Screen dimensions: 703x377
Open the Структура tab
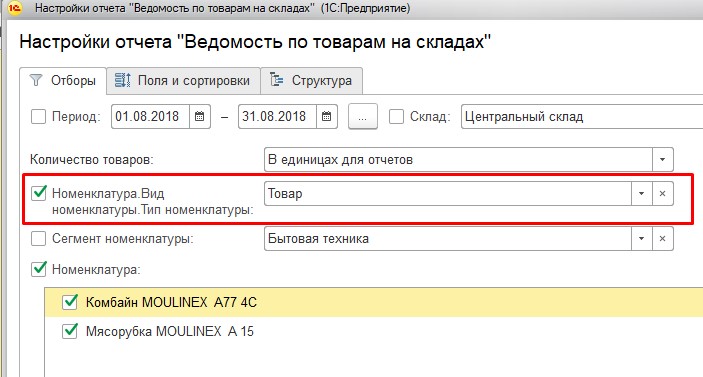click(312, 81)
